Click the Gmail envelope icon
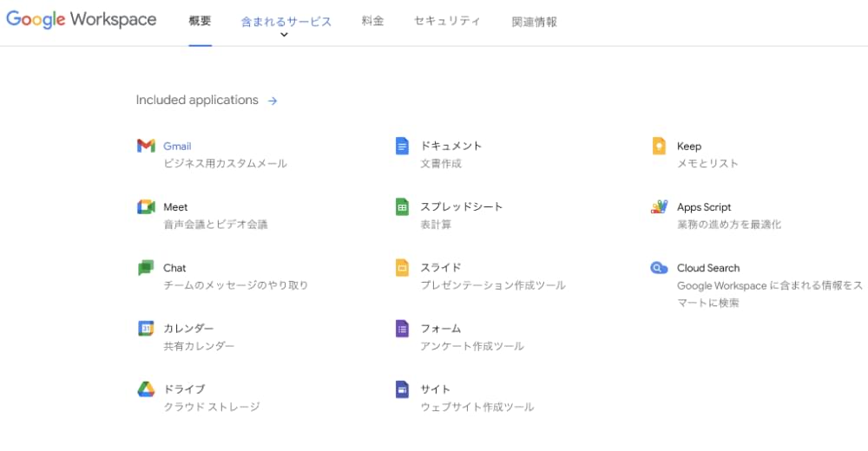The width and height of the screenshot is (868, 451). (145, 146)
